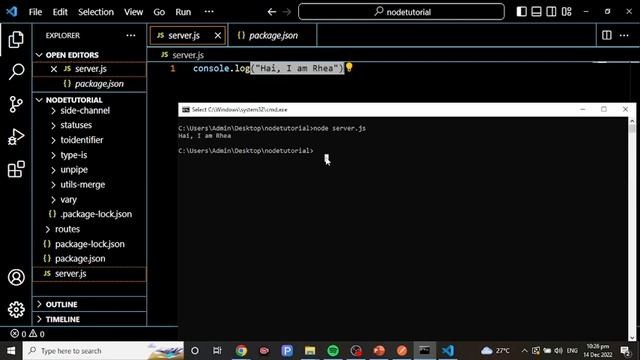640x360 pixels.
Task: Open Google Chrome from the taskbar
Action: pos(241,351)
